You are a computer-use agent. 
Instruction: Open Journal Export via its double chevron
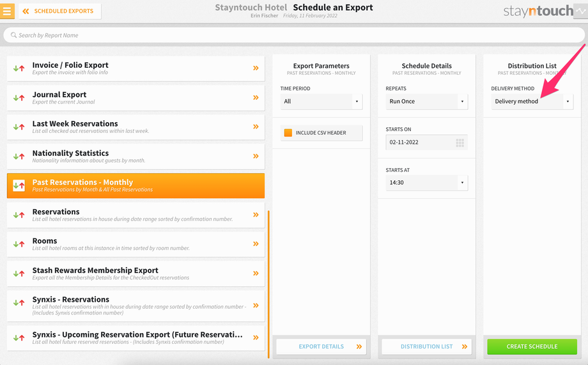coord(256,98)
